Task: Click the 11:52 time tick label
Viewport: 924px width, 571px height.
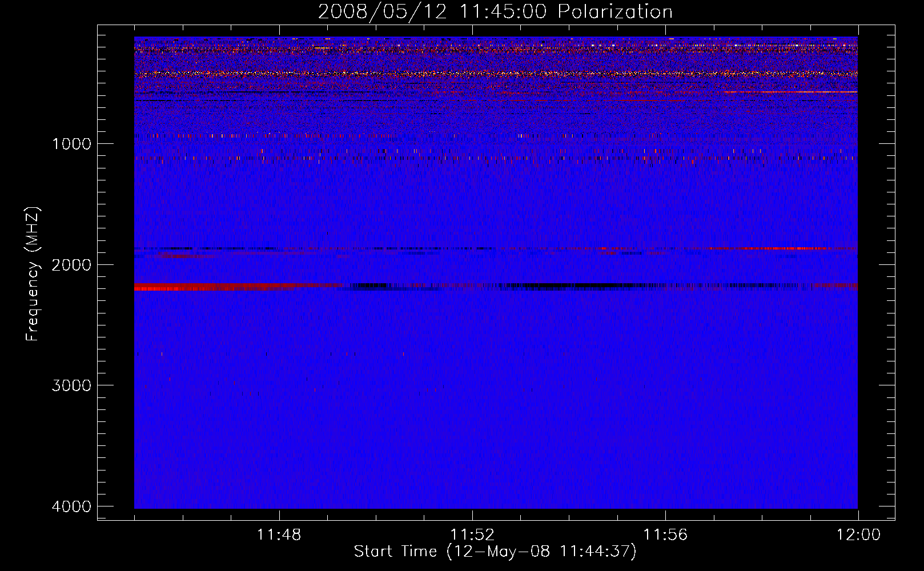Action: (x=472, y=535)
